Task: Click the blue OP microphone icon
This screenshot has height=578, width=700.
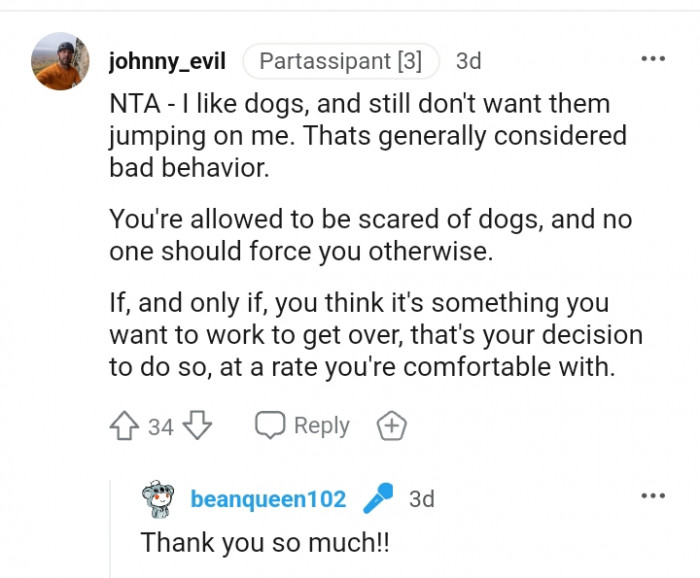Action: tap(379, 498)
